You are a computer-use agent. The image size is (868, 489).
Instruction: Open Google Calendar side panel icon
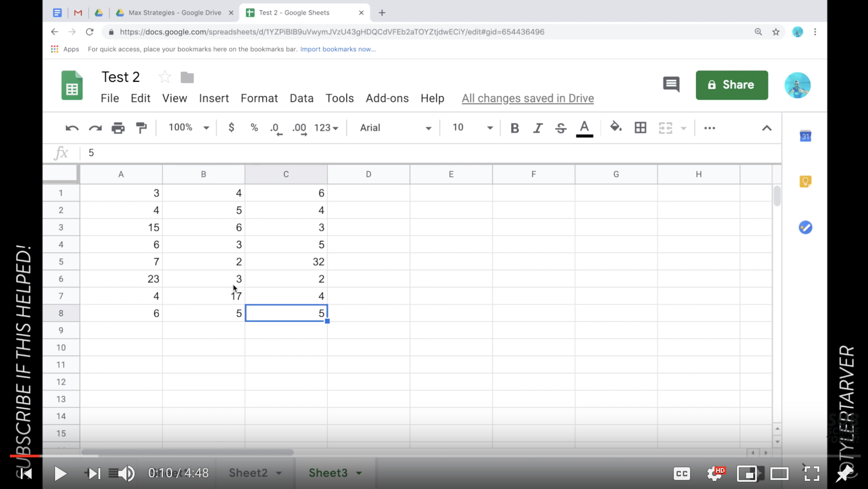point(805,136)
